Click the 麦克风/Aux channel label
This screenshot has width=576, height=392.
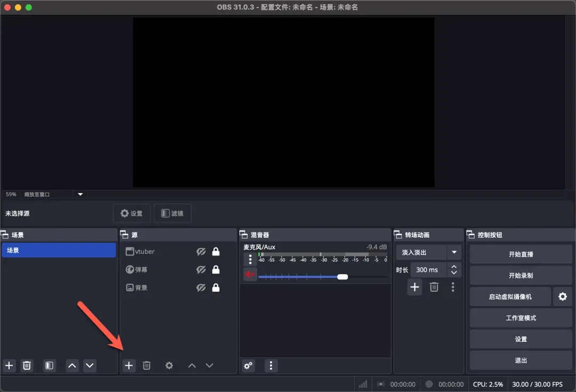pyautogui.click(x=259, y=247)
